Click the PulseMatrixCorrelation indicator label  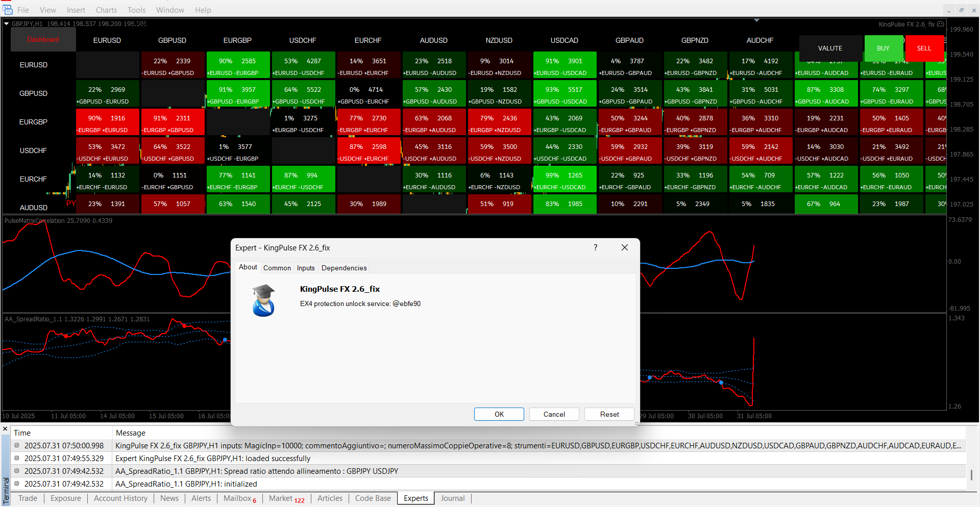pyautogui.click(x=58, y=220)
